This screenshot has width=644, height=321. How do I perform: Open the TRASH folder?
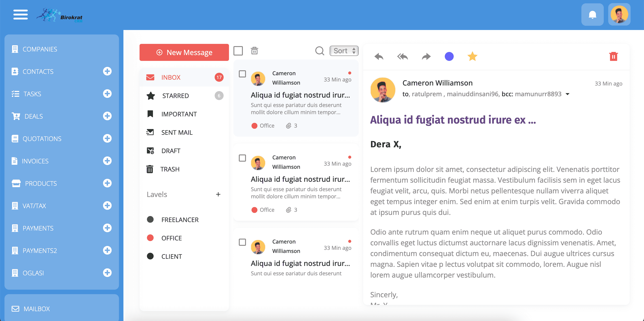pos(184,169)
